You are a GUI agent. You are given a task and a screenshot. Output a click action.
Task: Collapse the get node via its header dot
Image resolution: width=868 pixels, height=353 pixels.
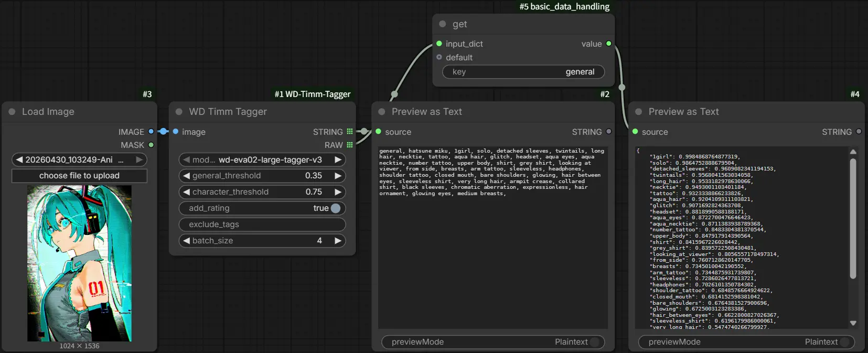pos(443,24)
